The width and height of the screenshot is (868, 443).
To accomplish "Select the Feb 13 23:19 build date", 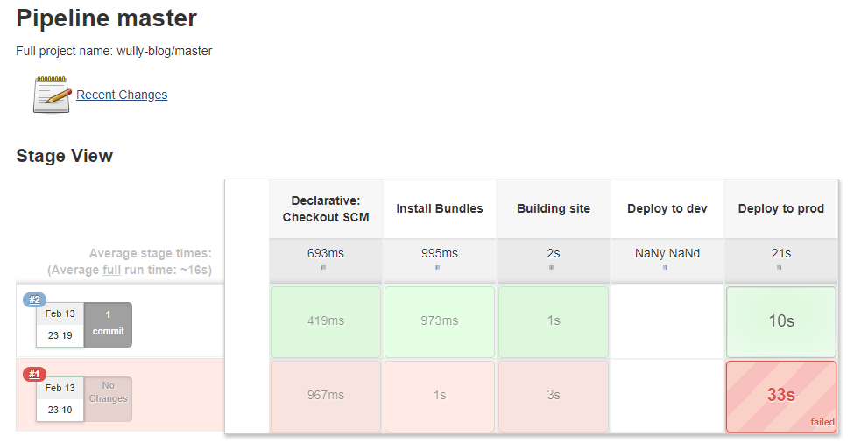I will tap(60, 324).
